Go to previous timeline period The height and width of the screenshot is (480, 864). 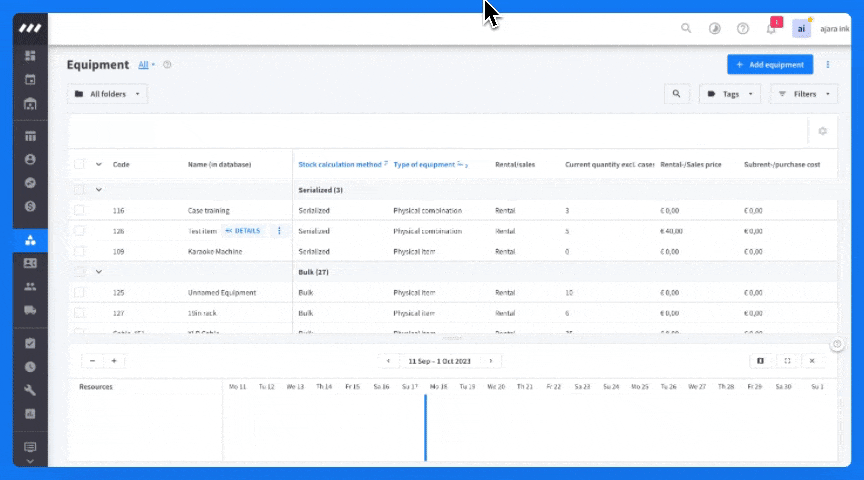[x=388, y=361]
